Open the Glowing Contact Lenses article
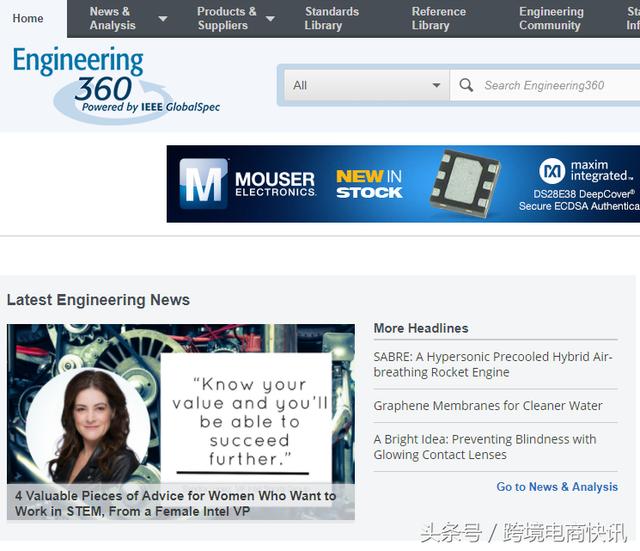 tap(484, 447)
